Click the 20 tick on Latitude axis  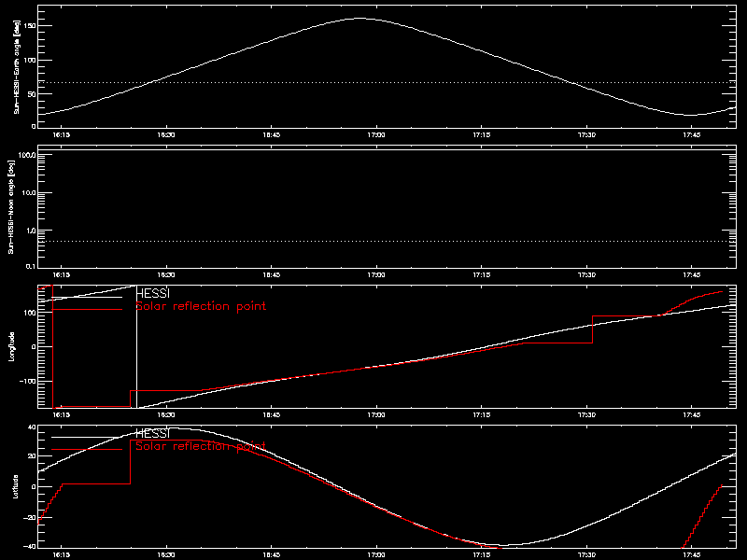point(32,456)
